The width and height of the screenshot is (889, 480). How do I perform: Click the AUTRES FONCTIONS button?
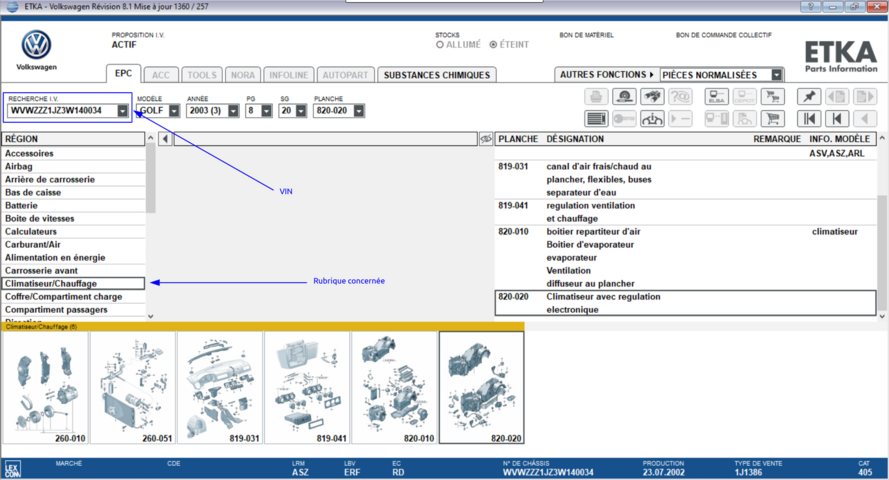coord(607,75)
